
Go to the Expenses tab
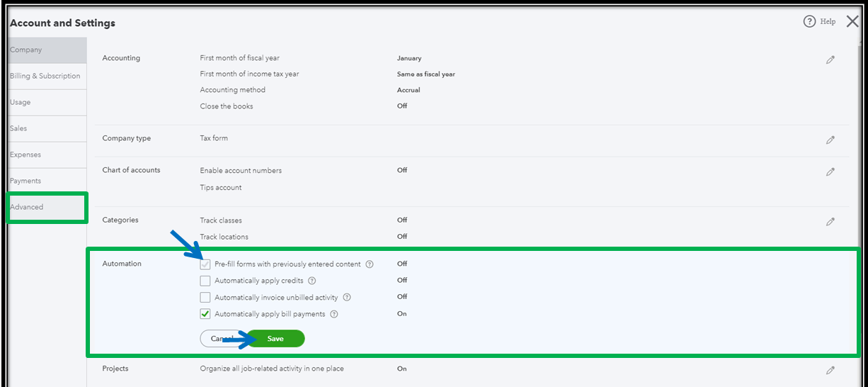pyautogui.click(x=25, y=155)
